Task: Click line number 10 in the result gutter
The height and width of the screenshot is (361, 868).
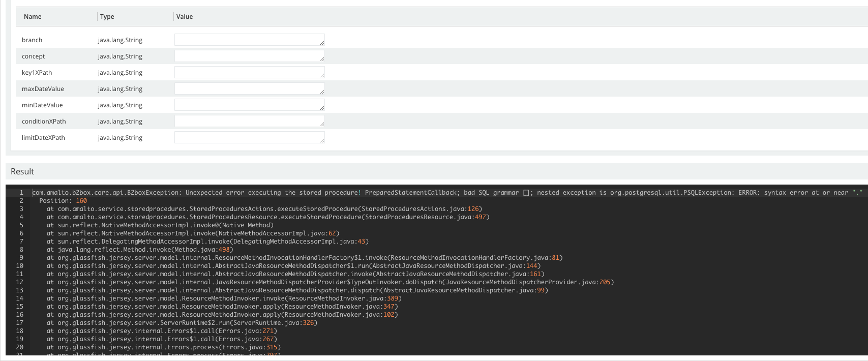Action: (20, 266)
